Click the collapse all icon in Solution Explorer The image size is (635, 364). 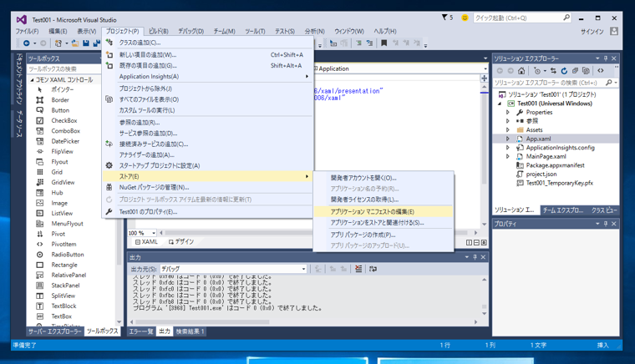click(x=575, y=71)
